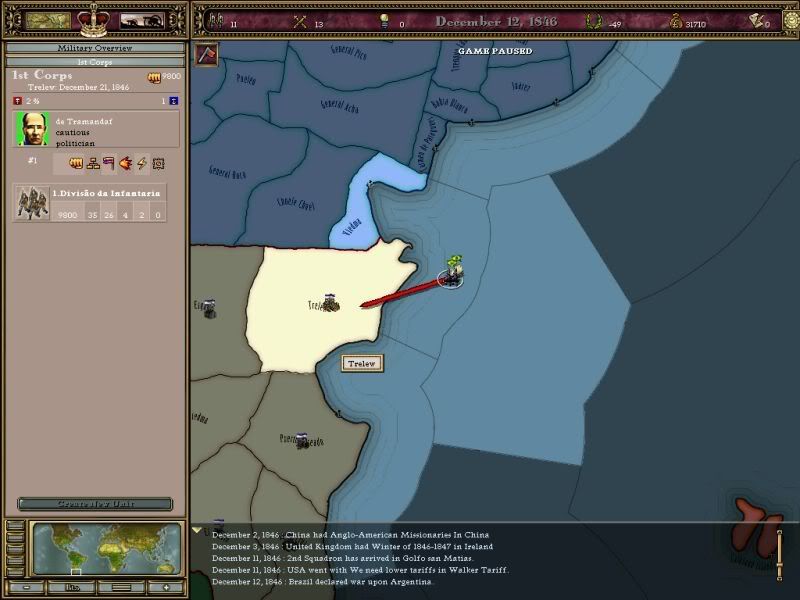The image size is (800, 600).
Task: Click the axe flag icon on the map corner
Action: [x=206, y=54]
